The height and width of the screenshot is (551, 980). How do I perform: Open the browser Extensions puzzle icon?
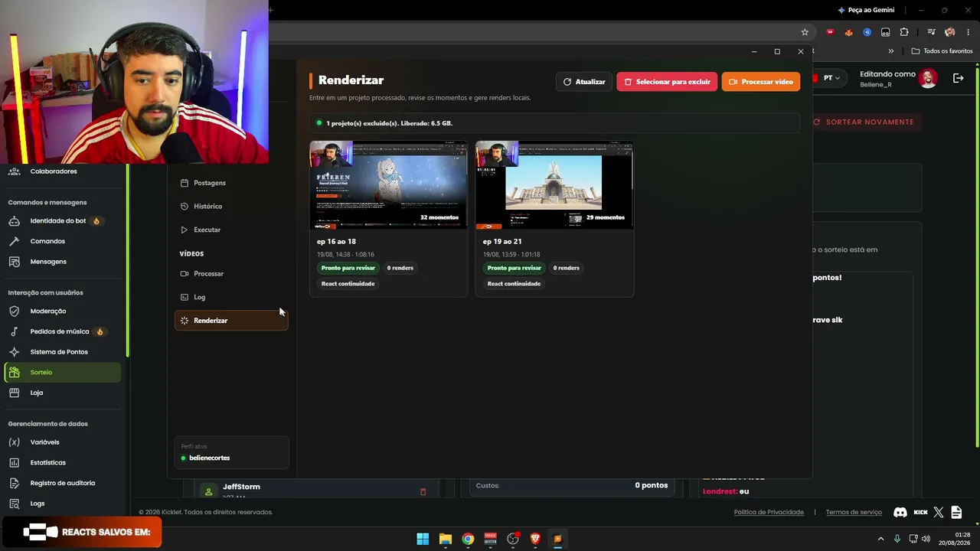point(904,32)
